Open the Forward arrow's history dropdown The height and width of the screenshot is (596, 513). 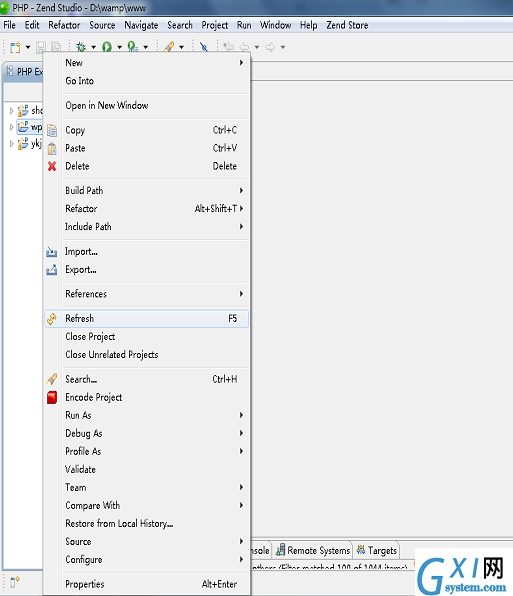[283, 47]
